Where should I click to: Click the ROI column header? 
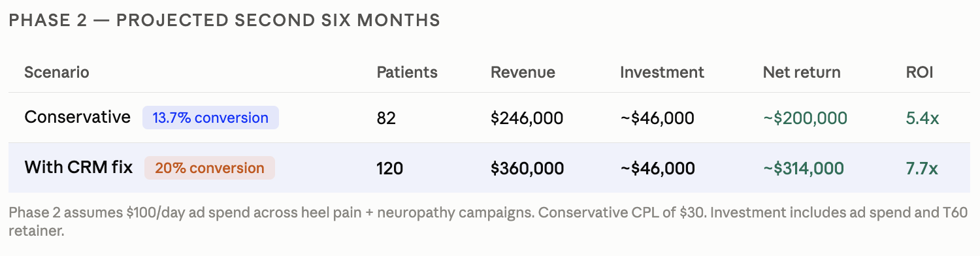919,72
